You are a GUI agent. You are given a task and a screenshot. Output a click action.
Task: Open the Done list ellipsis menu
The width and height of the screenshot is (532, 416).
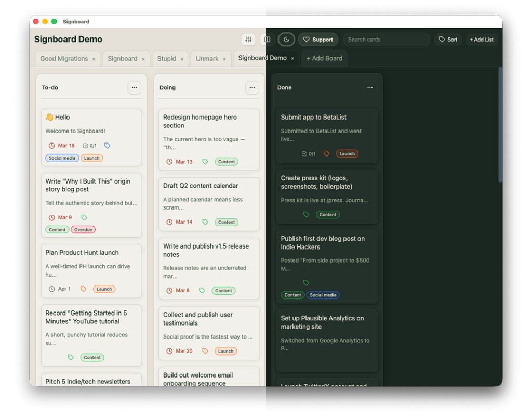(370, 88)
